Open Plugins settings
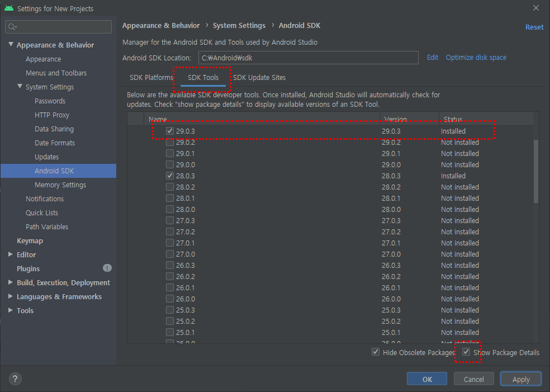The height and width of the screenshot is (392, 550). tap(28, 268)
